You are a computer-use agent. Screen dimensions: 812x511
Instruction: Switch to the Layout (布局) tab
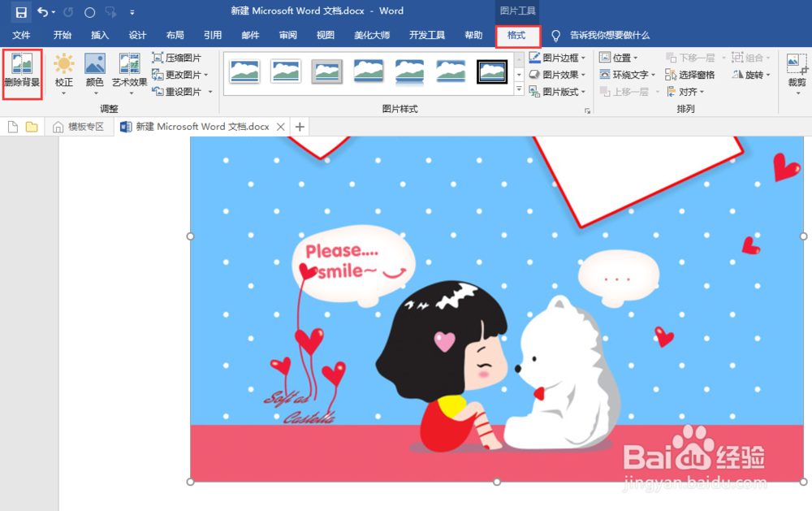pos(175,35)
